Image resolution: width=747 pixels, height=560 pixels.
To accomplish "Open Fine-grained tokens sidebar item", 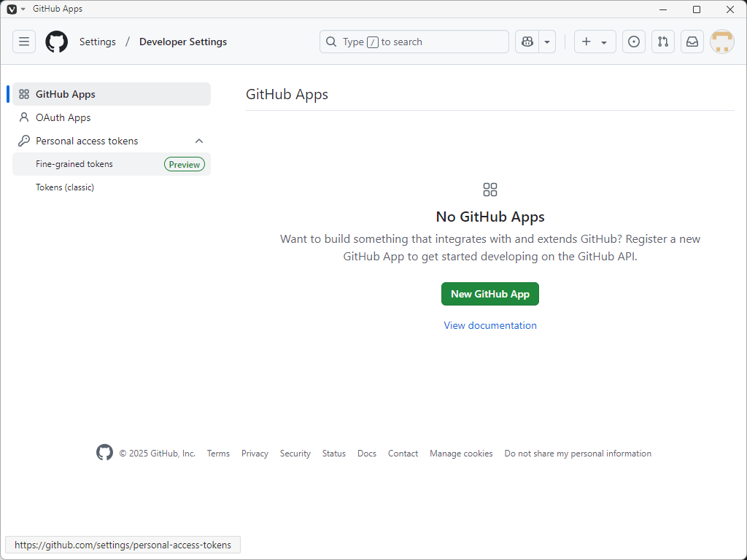I will pos(74,164).
